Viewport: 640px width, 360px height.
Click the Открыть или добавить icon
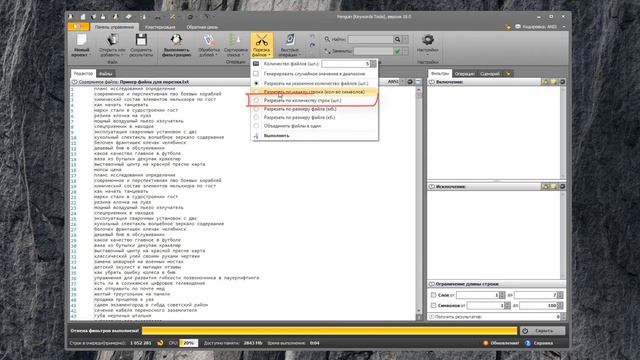tap(112, 40)
